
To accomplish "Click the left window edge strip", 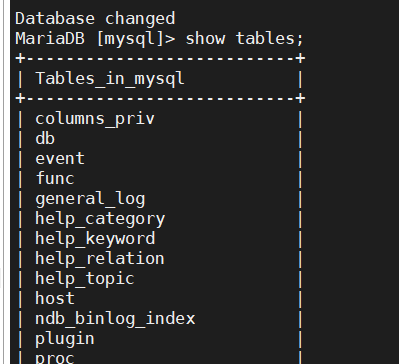I will coord(5,182).
